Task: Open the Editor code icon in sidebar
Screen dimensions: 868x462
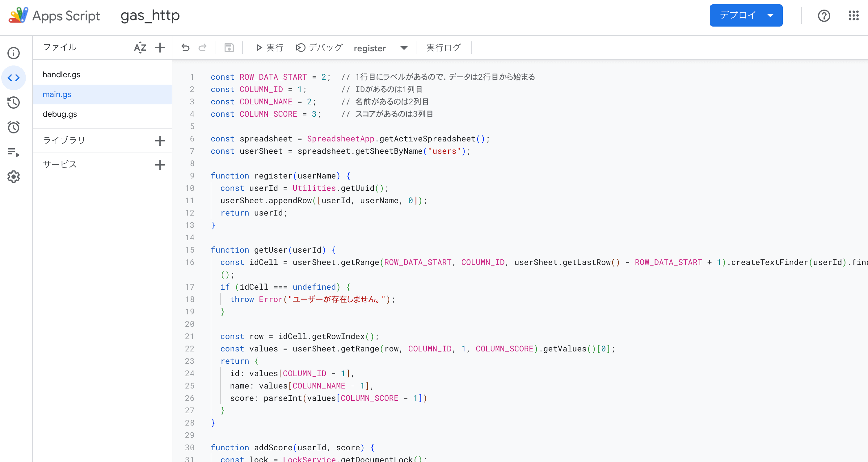Action: (14, 78)
